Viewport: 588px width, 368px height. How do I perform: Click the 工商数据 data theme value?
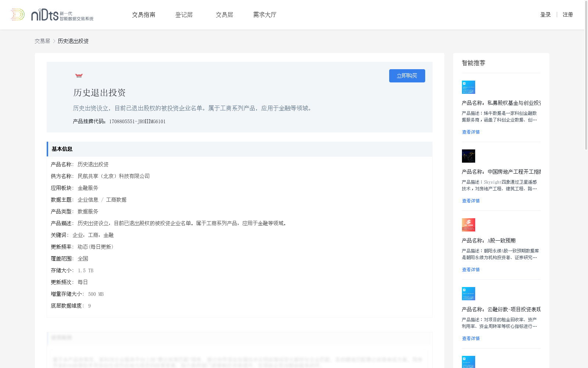(116, 200)
